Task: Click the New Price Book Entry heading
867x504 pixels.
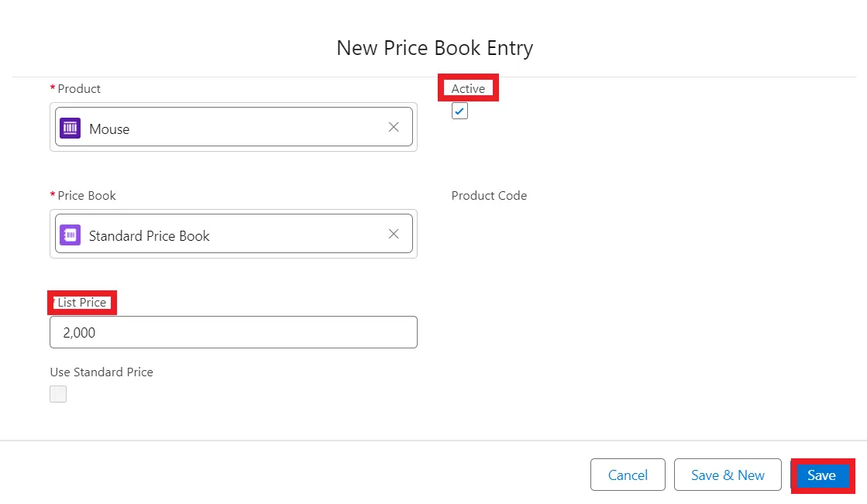Action: [x=435, y=48]
